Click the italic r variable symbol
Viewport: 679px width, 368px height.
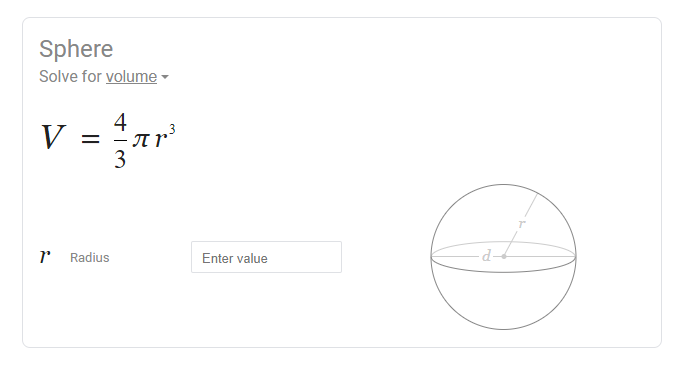[x=45, y=256]
